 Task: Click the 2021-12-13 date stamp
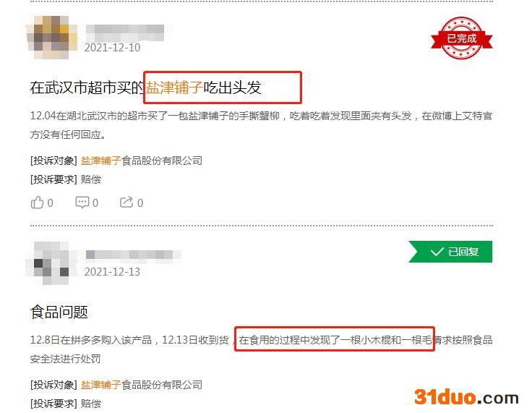pyautogui.click(x=112, y=272)
